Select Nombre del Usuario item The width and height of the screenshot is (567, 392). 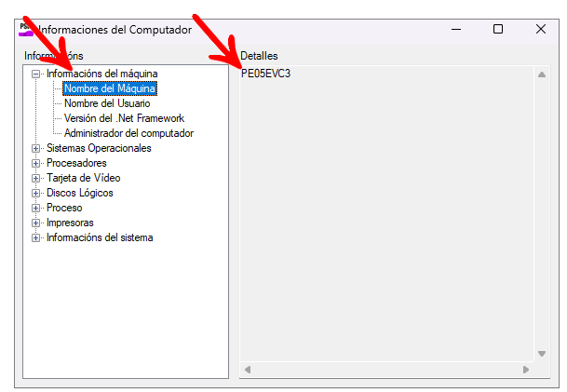tap(107, 103)
